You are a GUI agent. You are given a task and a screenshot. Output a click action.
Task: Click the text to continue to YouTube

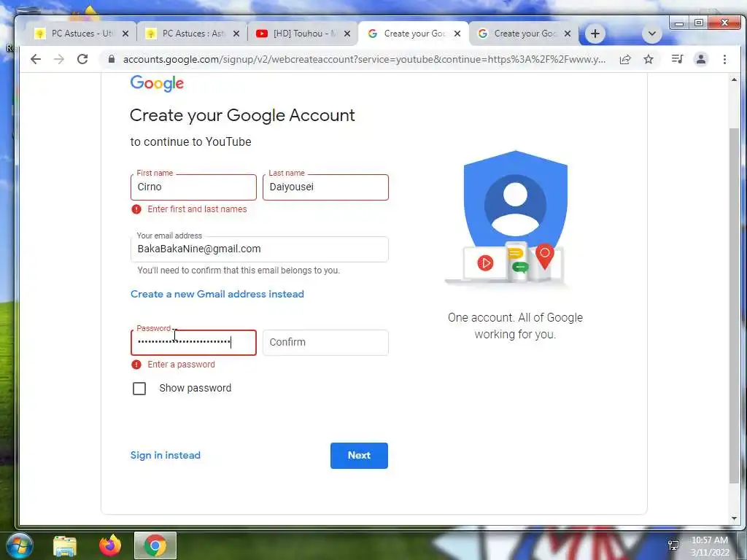(x=190, y=142)
